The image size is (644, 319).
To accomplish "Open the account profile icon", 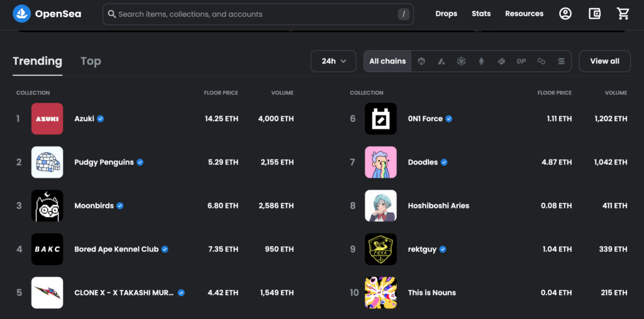I will point(565,14).
